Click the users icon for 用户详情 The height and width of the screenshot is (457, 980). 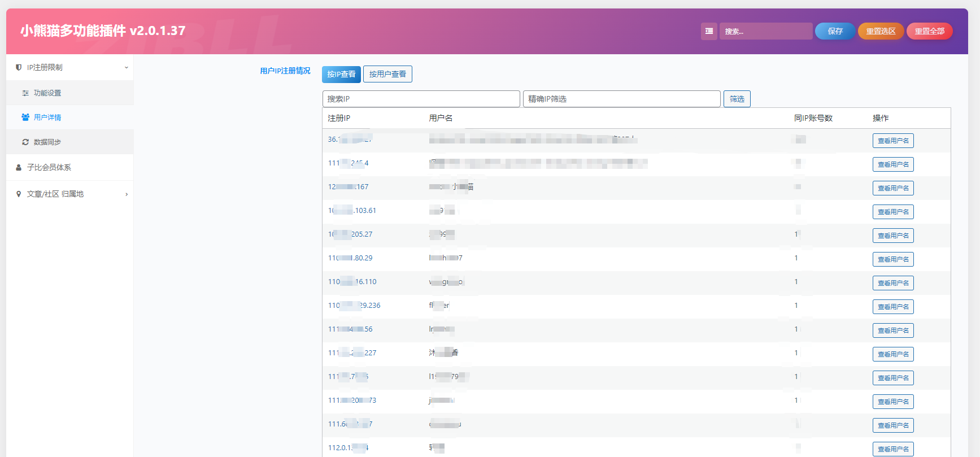pos(25,117)
